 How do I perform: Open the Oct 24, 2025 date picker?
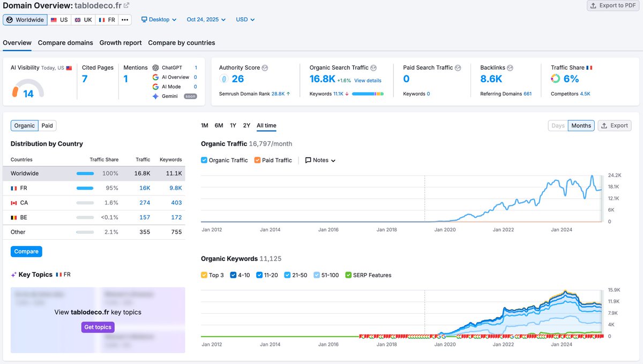206,19
